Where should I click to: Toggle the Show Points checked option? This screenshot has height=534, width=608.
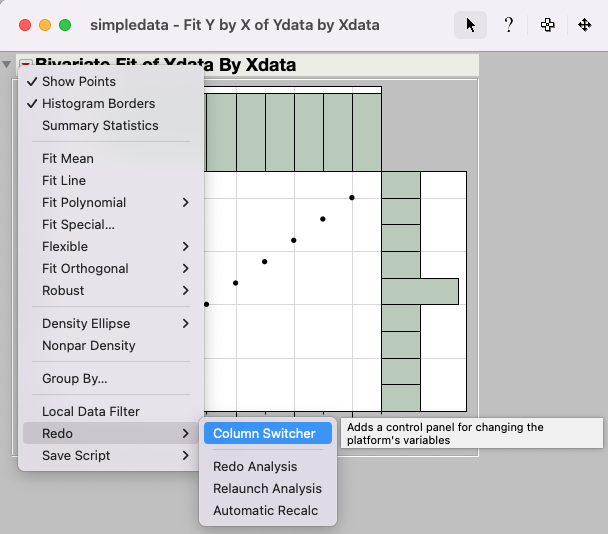coord(79,82)
